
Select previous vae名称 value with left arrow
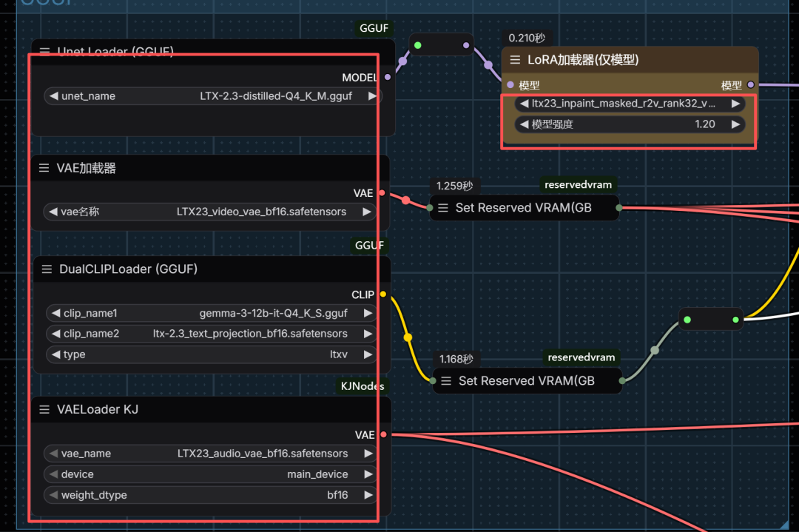[53, 212]
